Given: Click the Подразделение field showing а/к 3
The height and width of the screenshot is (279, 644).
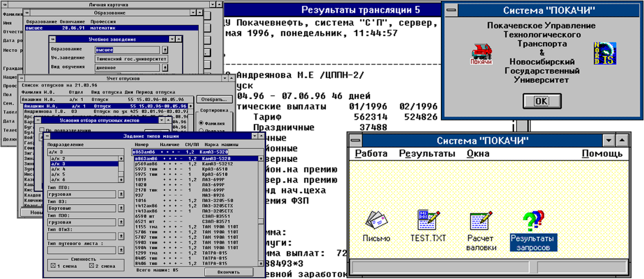Looking at the screenshot, I should [x=85, y=152].
